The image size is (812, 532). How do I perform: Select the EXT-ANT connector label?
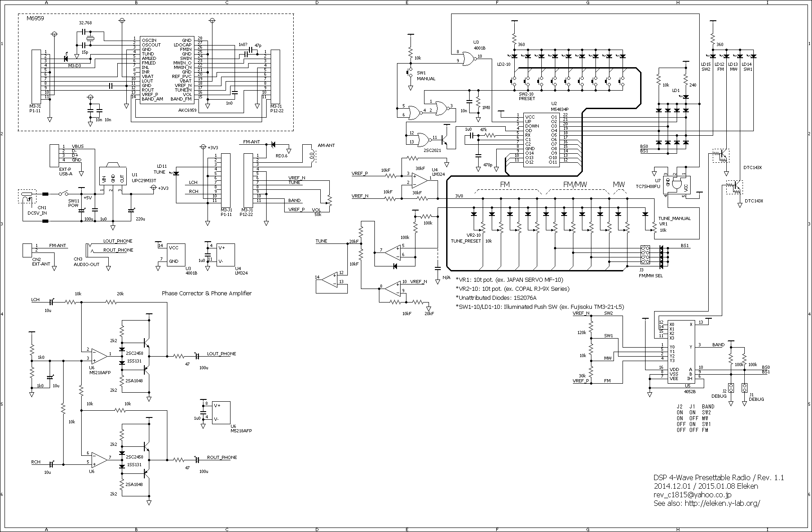tap(40, 265)
